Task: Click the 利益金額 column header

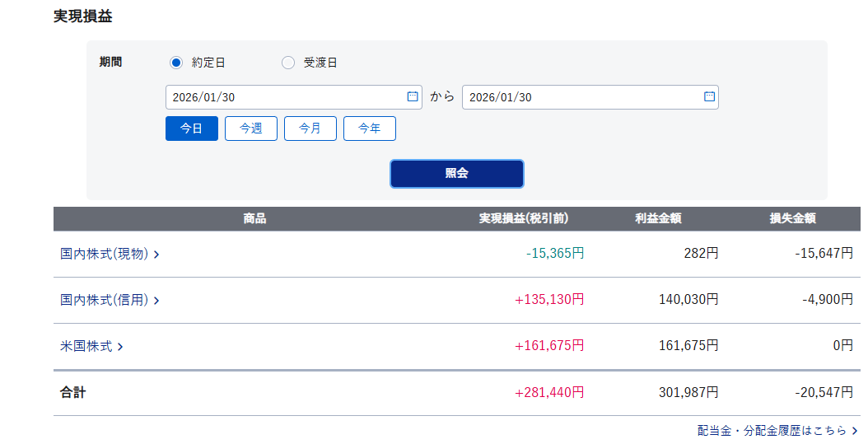Action: point(658,219)
